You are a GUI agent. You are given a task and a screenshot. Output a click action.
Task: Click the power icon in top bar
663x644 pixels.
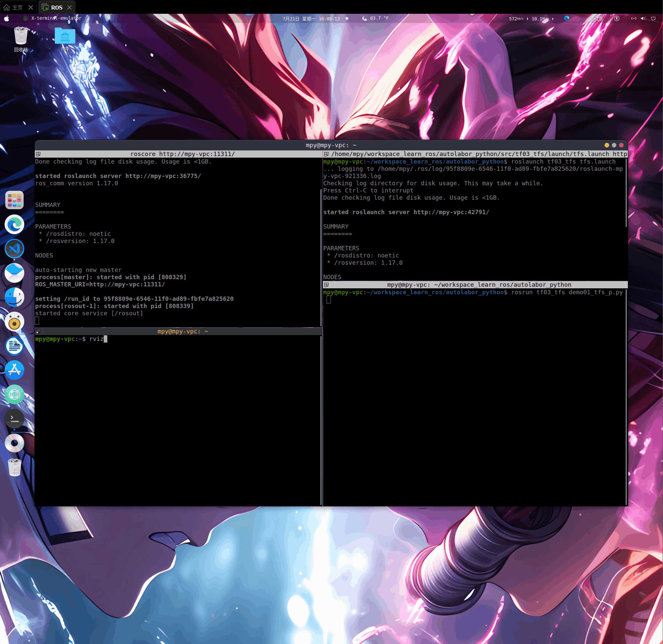653,19
